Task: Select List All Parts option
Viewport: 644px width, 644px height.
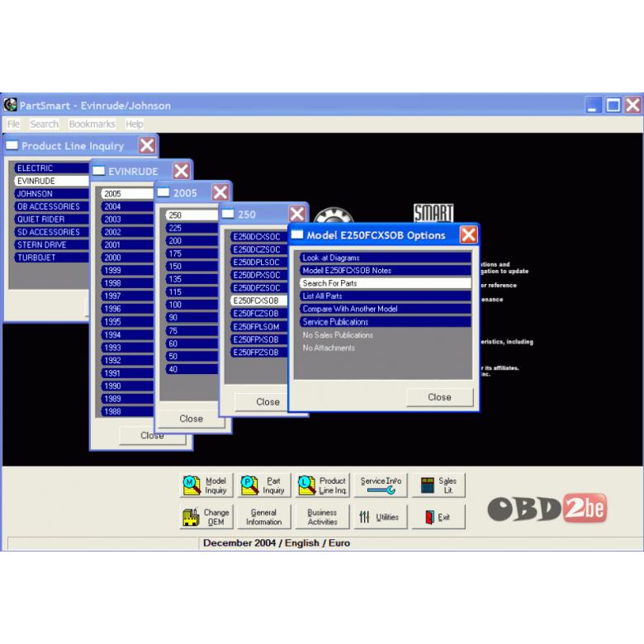Action: 386,296
